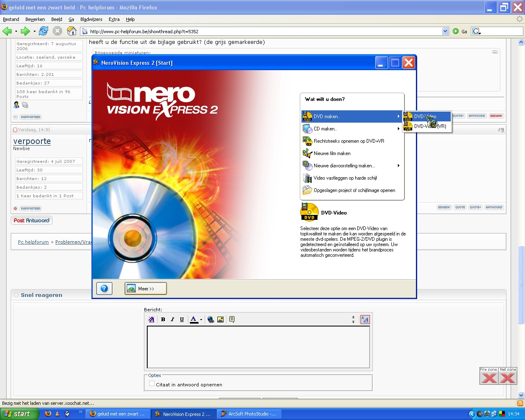Open Google search engine dropdown

(477, 31)
